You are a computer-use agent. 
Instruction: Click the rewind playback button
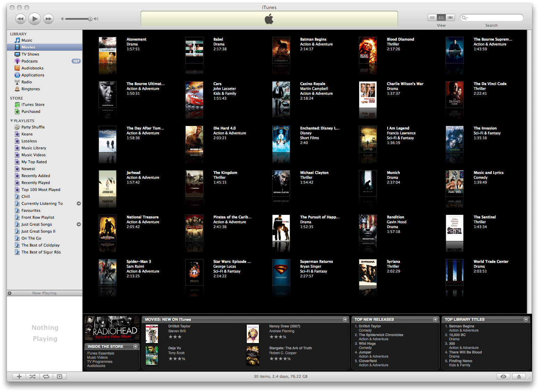coord(20,19)
